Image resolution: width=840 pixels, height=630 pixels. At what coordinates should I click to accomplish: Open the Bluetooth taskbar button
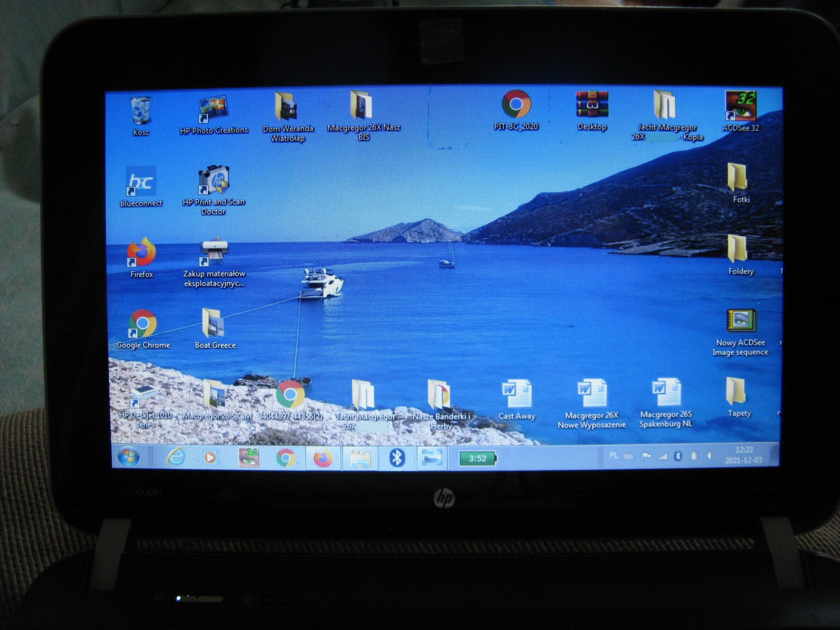397,458
